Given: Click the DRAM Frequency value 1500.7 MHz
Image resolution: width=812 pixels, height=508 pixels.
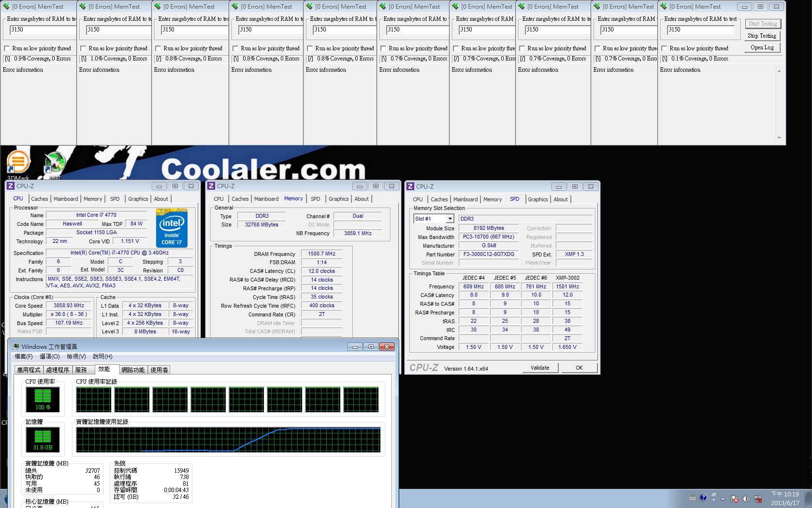Looking at the screenshot, I should pyautogui.click(x=322, y=254).
